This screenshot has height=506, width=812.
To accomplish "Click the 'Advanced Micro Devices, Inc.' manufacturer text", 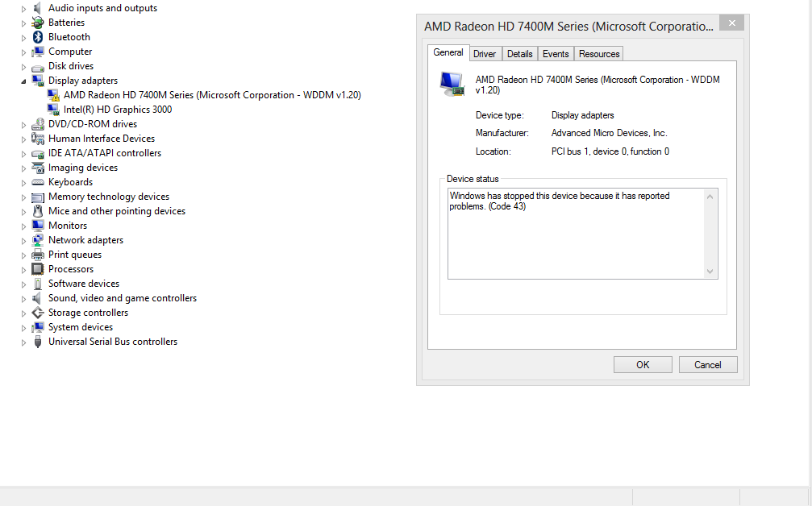I will coord(609,133).
